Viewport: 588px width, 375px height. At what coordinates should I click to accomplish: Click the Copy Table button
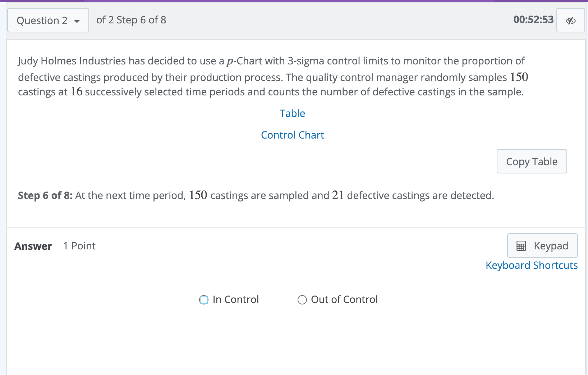point(532,161)
